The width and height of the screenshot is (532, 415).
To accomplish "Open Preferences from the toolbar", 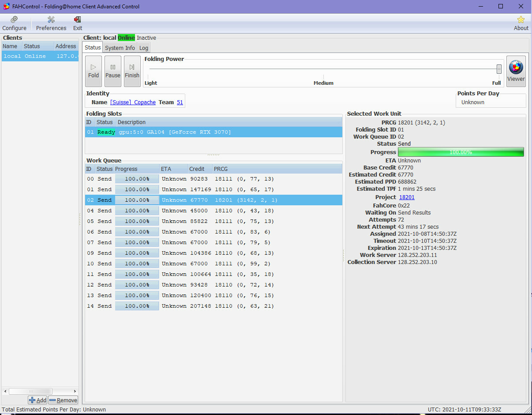I will pyautogui.click(x=51, y=23).
